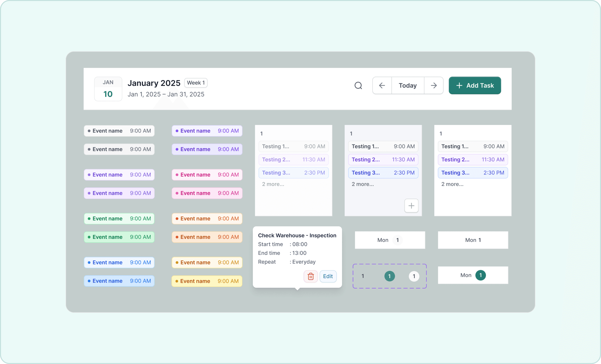The height and width of the screenshot is (364, 601).
Task: Open the filled purple Event name chip
Action: [x=119, y=193]
